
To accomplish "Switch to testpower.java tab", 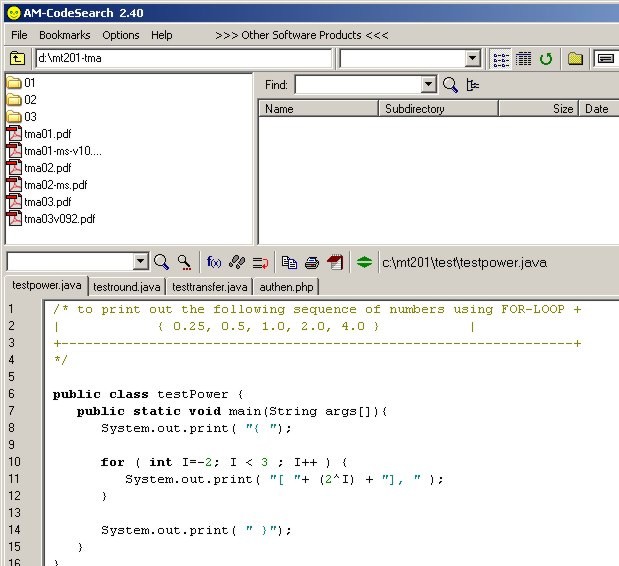I will click(x=47, y=285).
